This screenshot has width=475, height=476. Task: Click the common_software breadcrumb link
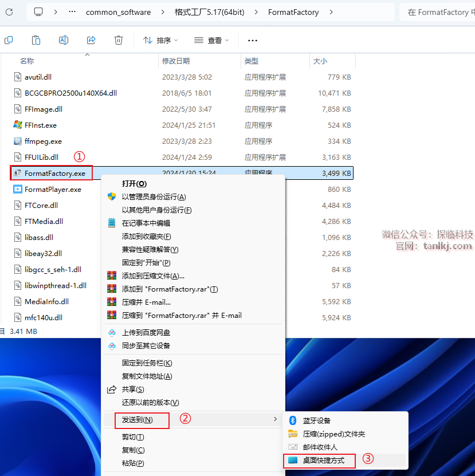[x=118, y=12]
